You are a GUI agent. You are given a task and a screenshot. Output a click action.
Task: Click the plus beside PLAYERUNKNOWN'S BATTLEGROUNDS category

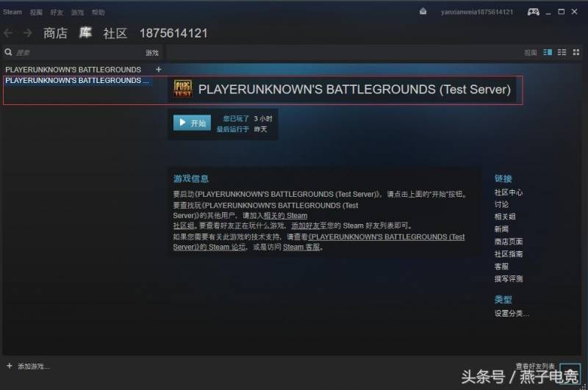pos(158,69)
